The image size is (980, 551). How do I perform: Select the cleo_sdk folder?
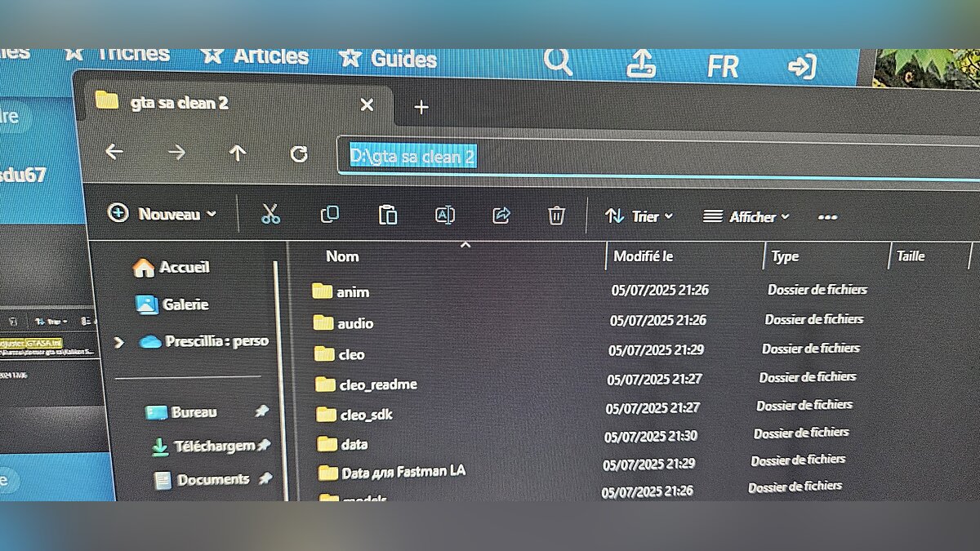[365, 415]
